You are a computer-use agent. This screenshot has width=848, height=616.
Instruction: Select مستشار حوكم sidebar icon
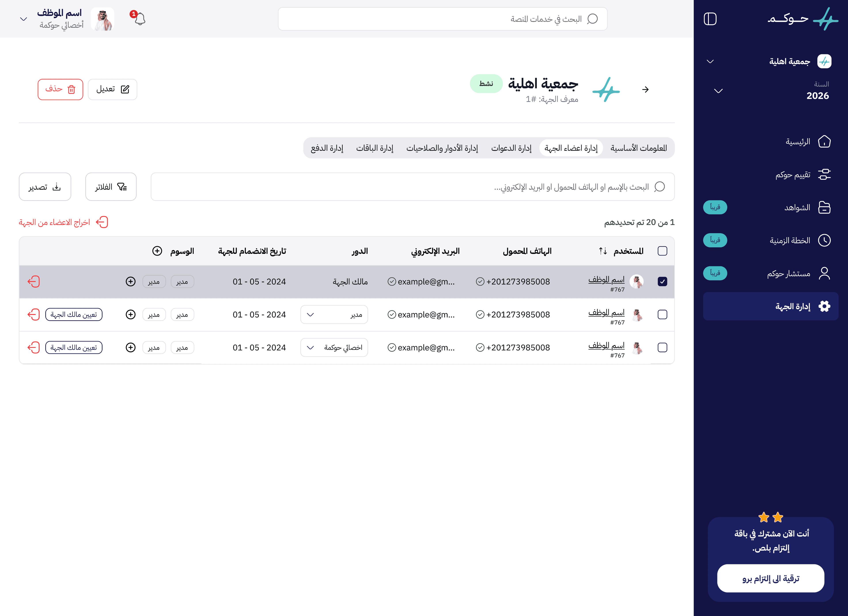coord(825,273)
